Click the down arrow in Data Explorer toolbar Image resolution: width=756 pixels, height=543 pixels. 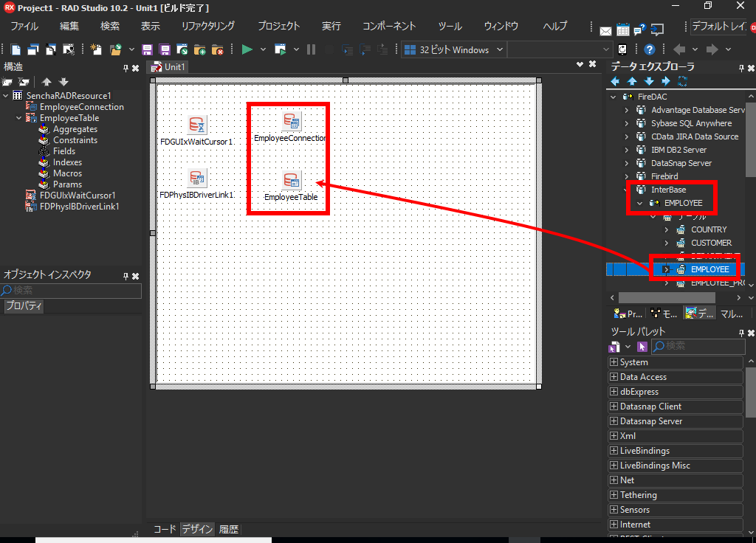pos(649,81)
